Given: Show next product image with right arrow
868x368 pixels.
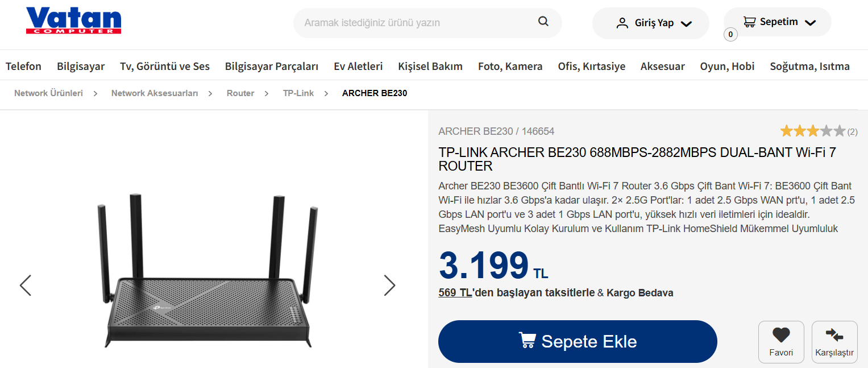Looking at the screenshot, I should pyautogui.click(x=389, y=286).
